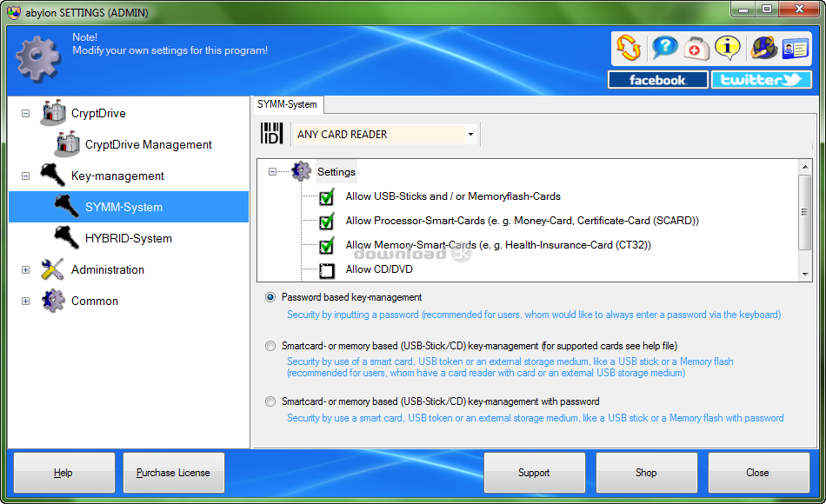The image size is (826, 504).
Task: Click the settings list scroll-up arrow
Action: 804,167
